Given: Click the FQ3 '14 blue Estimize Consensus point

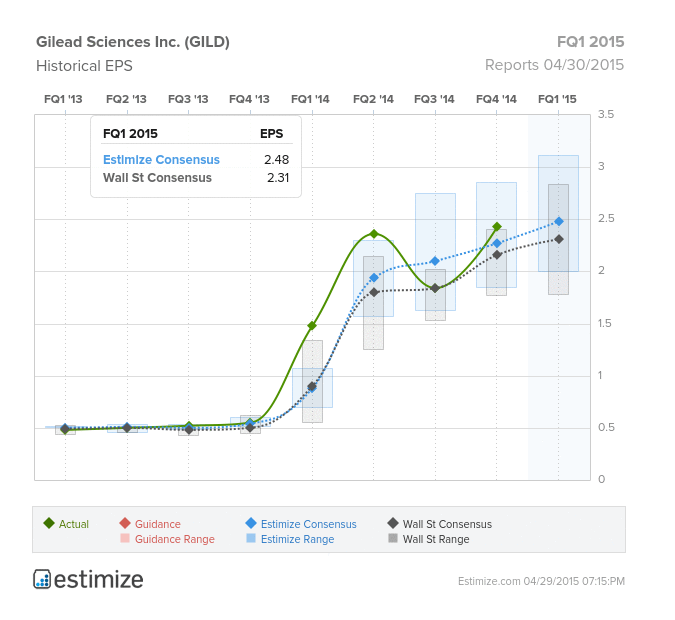Looking at the screenshot, I should [x=435, y=261].
